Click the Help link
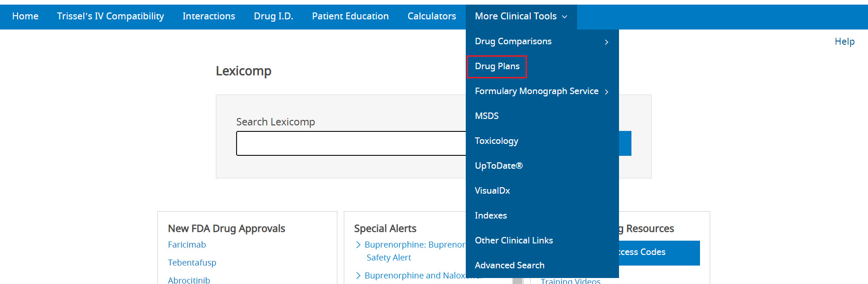The image size is (868, 284). coord(844,41)
